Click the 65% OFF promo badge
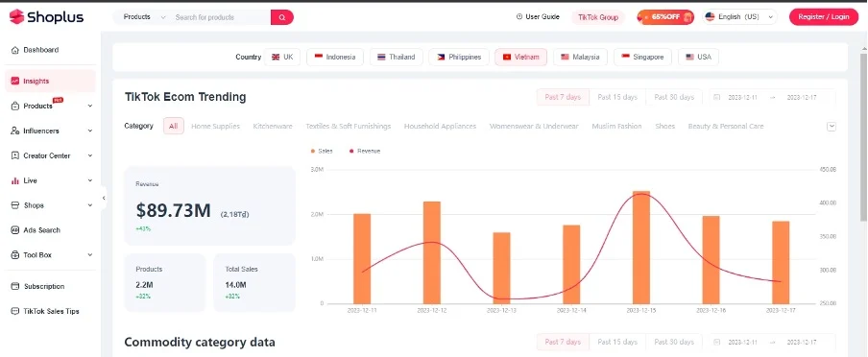Viewport: 868px width, 357px height. [665, 17]
